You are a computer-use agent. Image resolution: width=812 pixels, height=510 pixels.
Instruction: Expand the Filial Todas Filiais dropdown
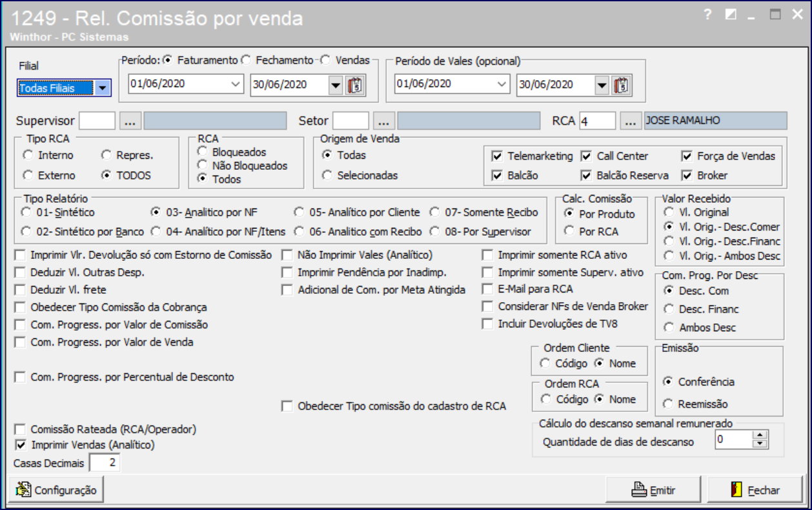point(102,88)
